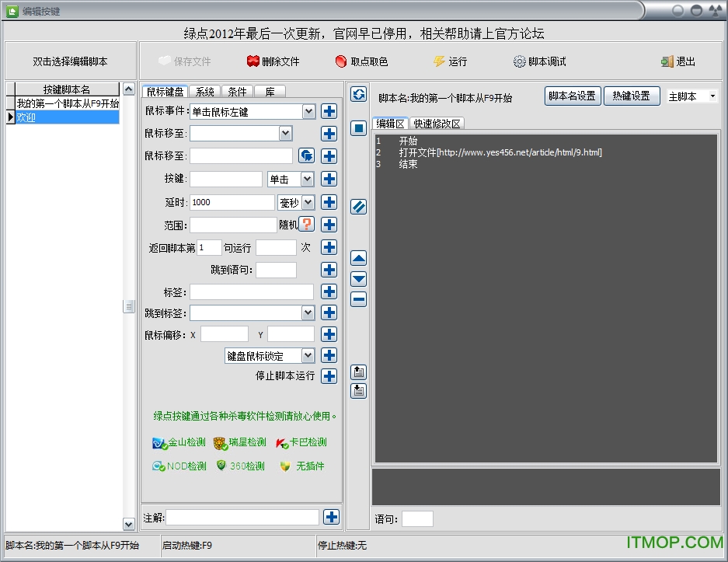Add the 注解 comment plus icon
728x562 pixels.
pos(332,517)
